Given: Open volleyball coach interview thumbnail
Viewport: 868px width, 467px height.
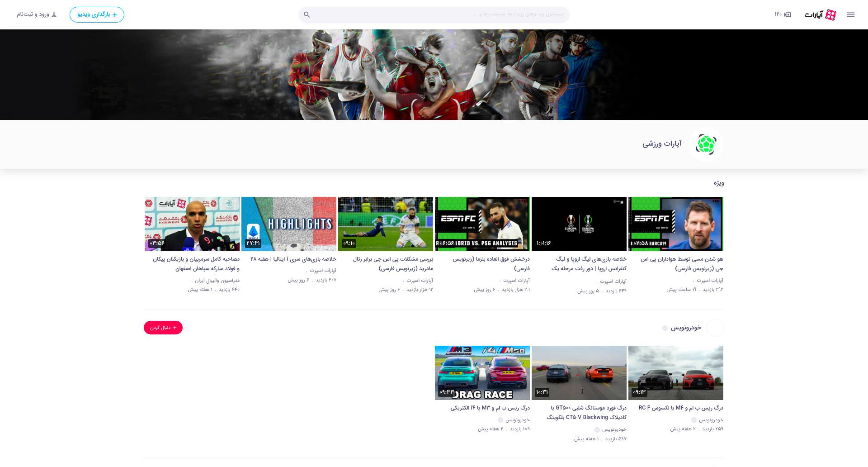Looking at the screenshot, I should click(192, 224).
